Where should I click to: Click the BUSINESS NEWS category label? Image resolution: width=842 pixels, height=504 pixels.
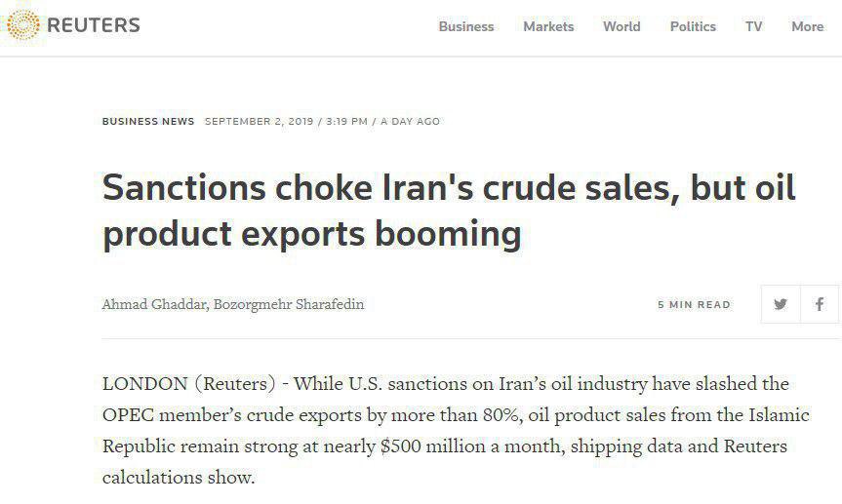[x=148, y=122]
